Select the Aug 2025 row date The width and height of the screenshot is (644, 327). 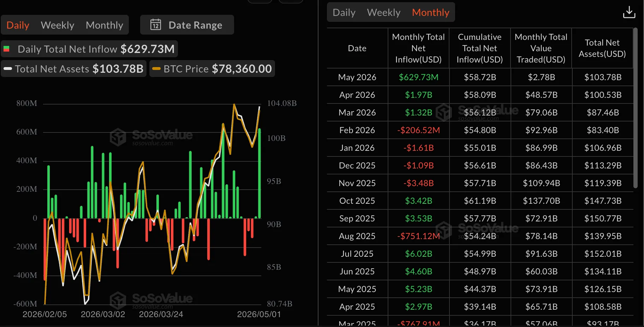click(x=357, y=236)
